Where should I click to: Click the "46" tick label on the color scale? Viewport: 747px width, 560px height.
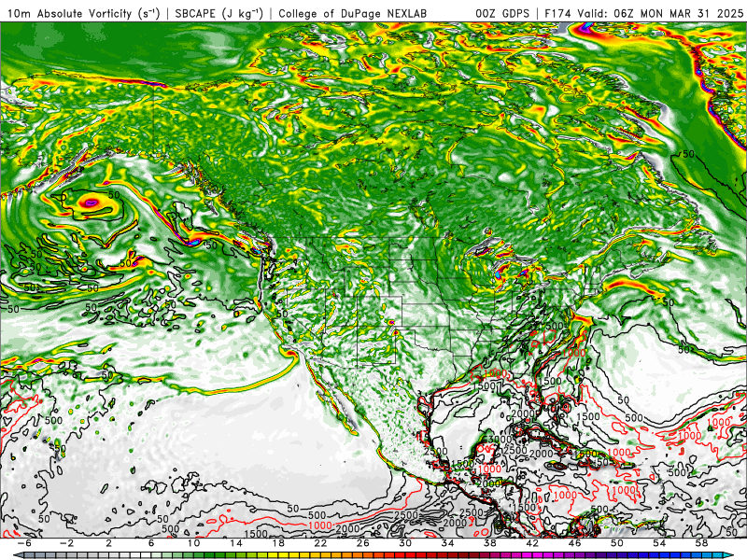click(x=574, y=543)
